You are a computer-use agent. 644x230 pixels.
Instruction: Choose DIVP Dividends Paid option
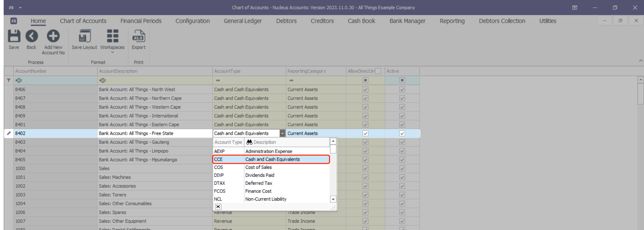coord(271,175)
